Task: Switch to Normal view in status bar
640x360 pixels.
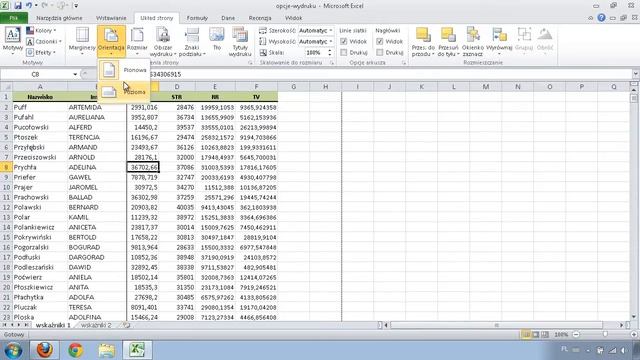Action: pos(526,335)
